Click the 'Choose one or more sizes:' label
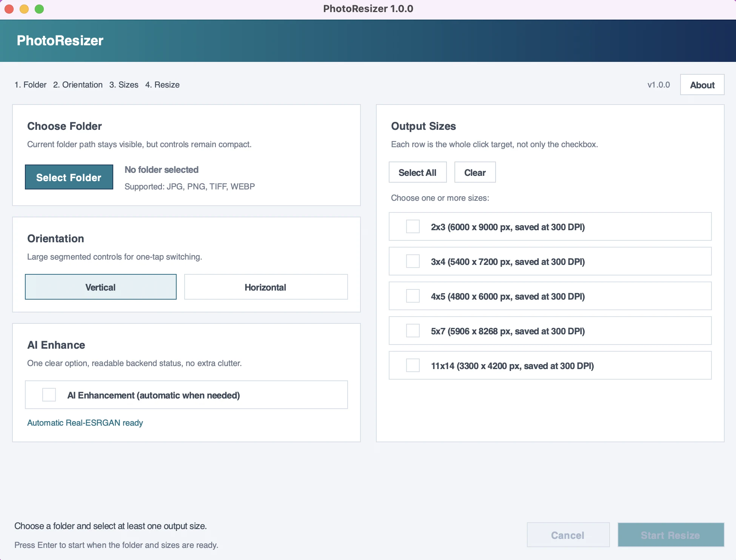736x560 pixels. [440, 198]
